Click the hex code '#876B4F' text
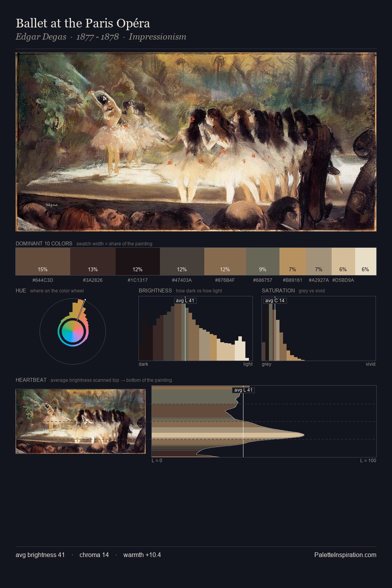392x588 pixels. [x=225, y=280]
